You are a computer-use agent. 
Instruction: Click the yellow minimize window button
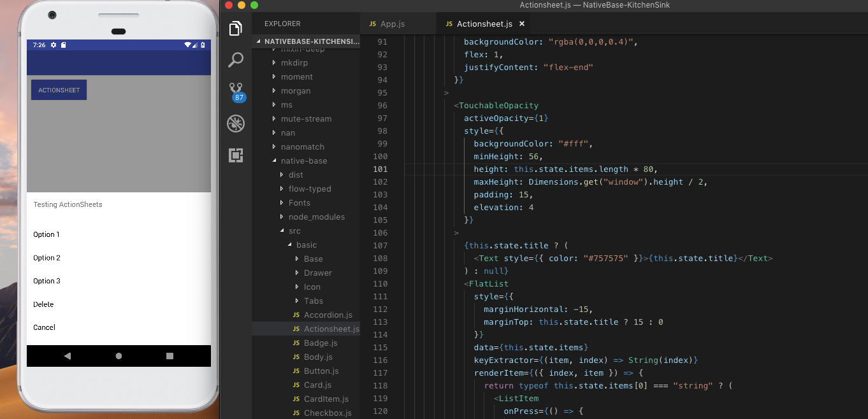[x=242, y=5]
